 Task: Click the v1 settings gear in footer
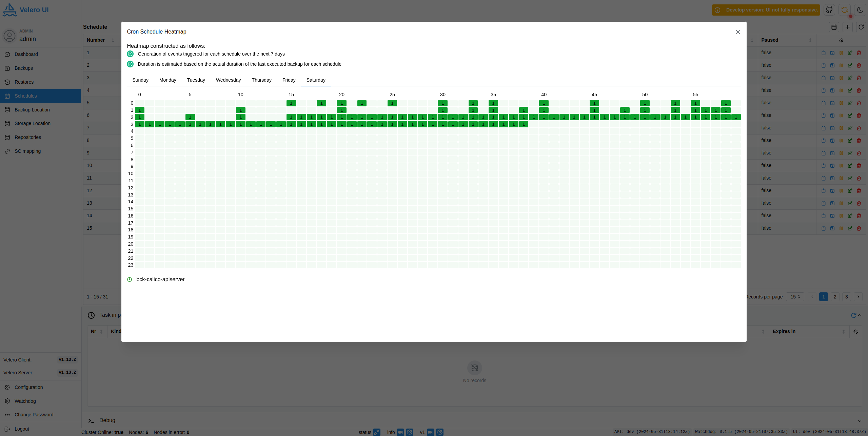(440, 432)
